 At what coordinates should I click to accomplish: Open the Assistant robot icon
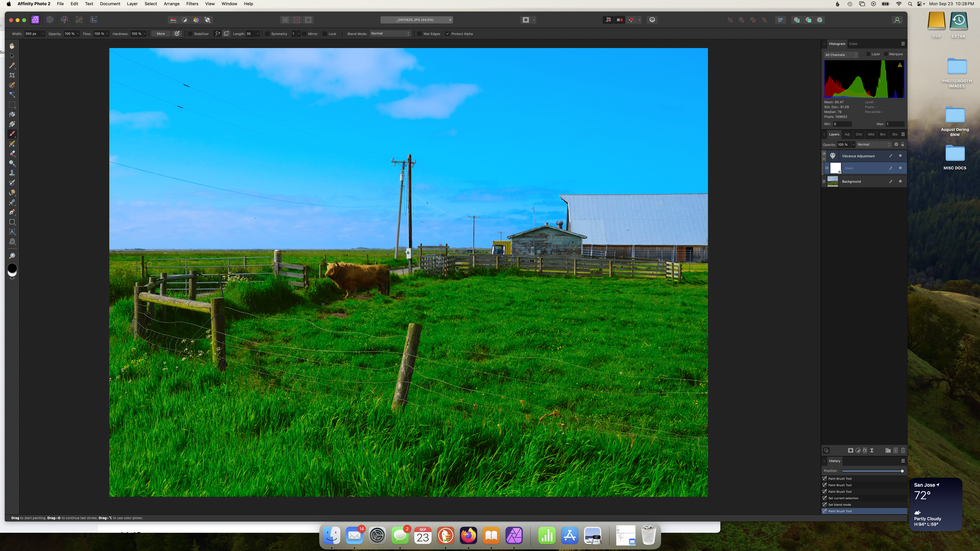[652, 20]
